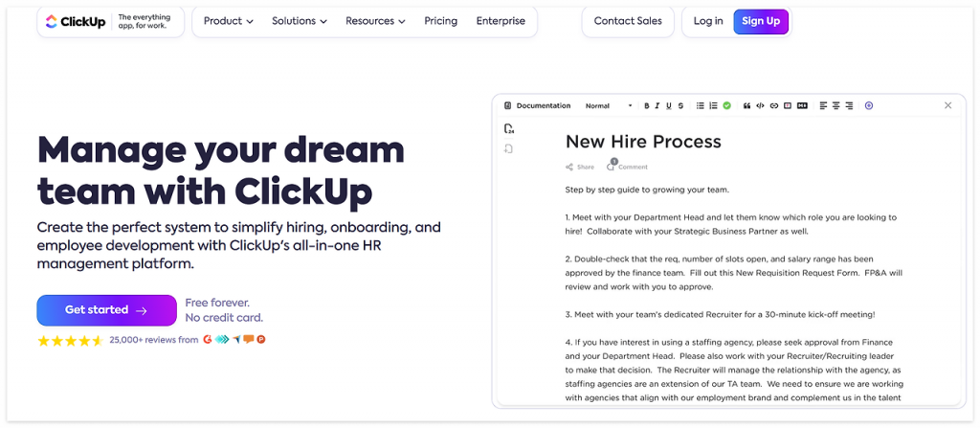Click the Get started button
Viewport: 980px width, 428px height.
106,310
